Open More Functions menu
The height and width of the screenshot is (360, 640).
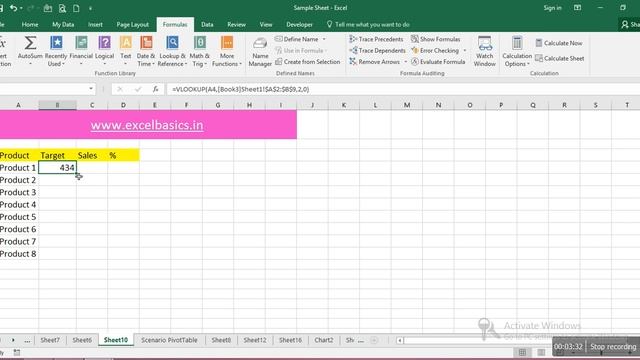click(227, 51)
